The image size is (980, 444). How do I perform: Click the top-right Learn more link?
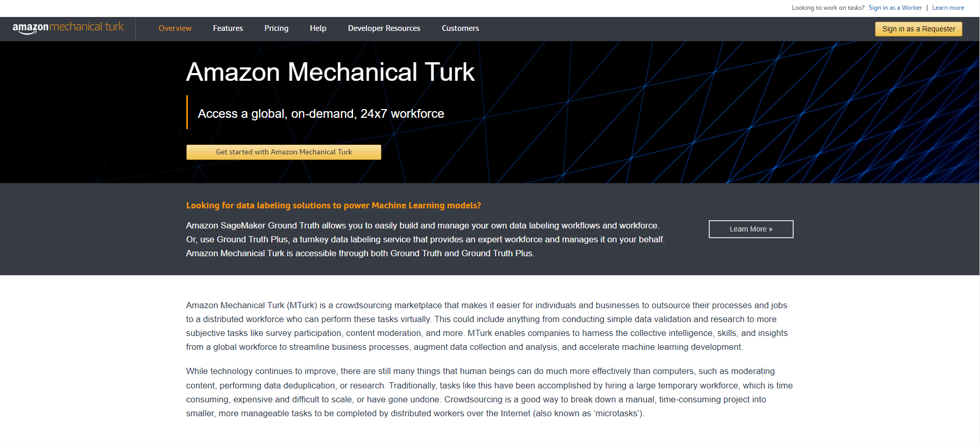point(948,8)
